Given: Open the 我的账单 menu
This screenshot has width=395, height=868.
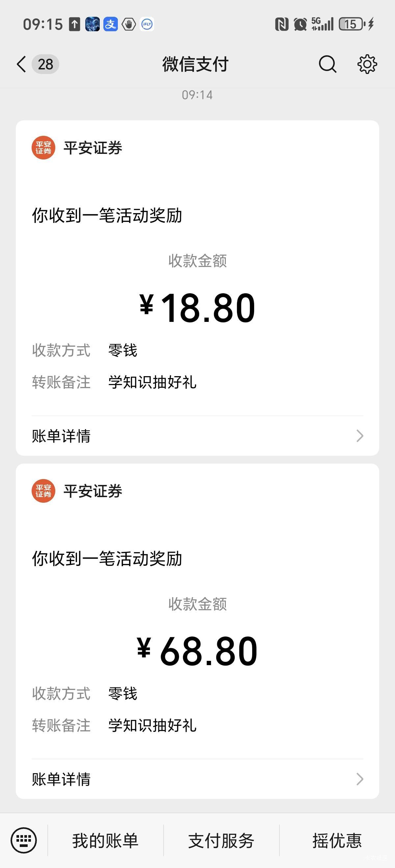Looking at the screenshot, I should 105,840.
